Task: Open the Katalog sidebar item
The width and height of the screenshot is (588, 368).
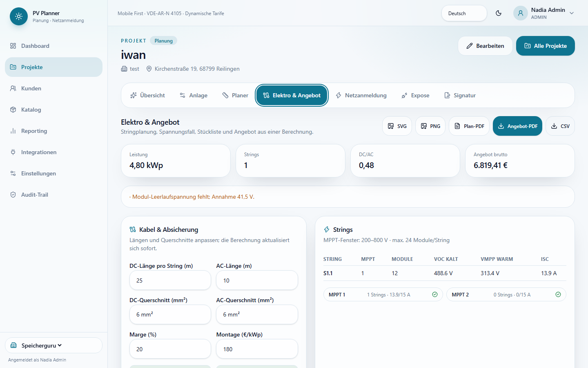Action: [53, 110]
